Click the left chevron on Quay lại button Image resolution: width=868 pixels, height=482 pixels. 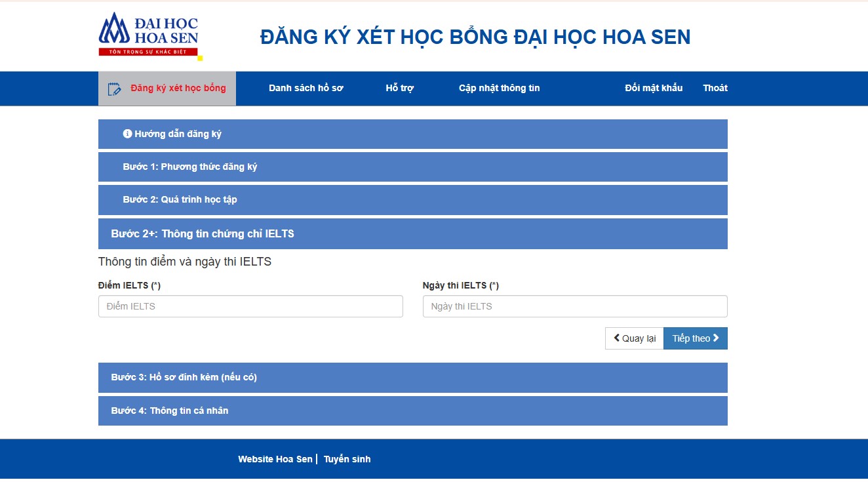pyautogui.click(x=616, y=338)
